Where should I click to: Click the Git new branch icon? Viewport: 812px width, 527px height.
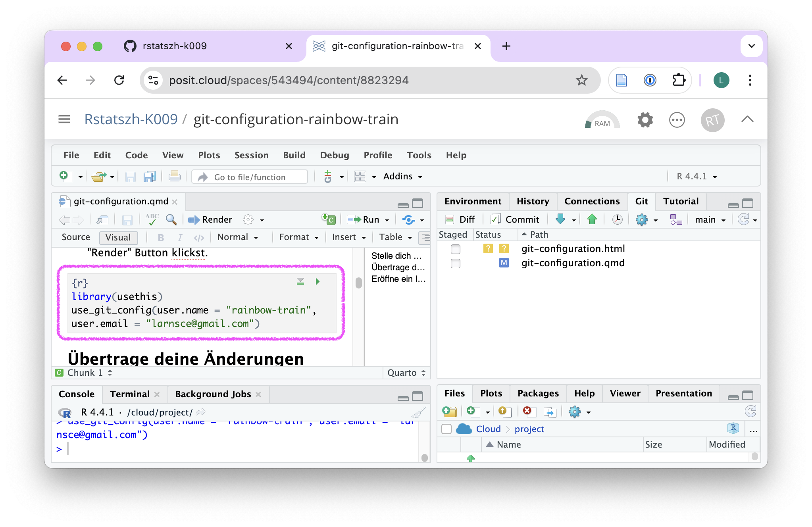point(676,219)
